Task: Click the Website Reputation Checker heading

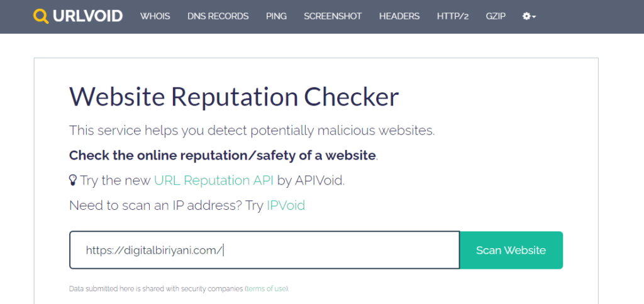Action: (x=234, y=97)
